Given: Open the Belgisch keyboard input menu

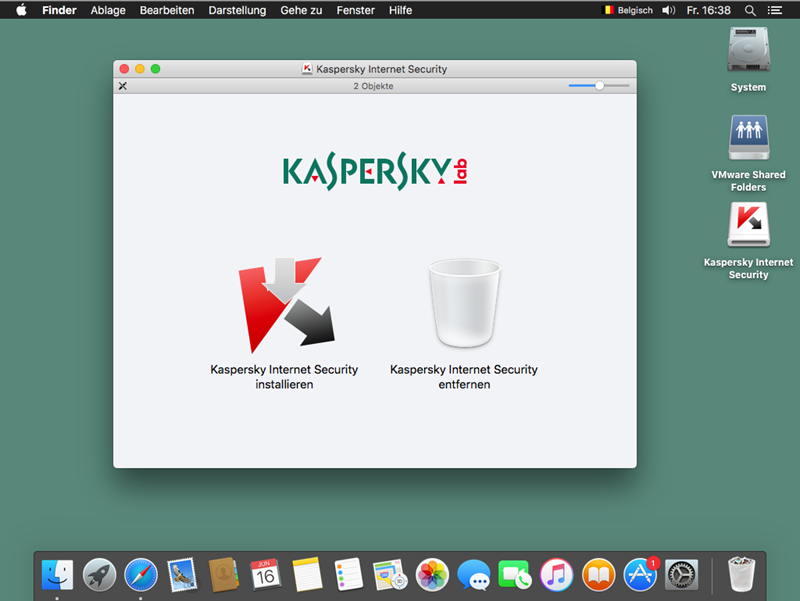Looking at the screenshot, I should 627,10.
